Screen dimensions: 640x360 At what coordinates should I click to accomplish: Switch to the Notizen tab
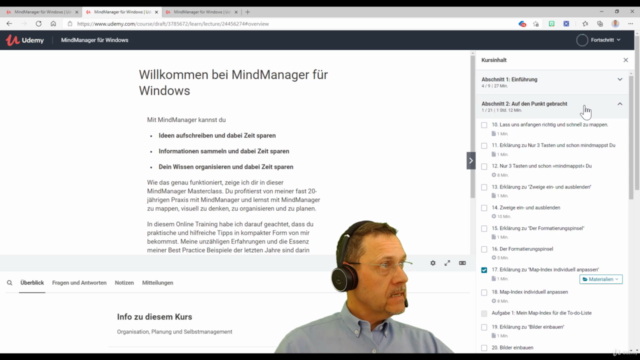click(124, 282)
